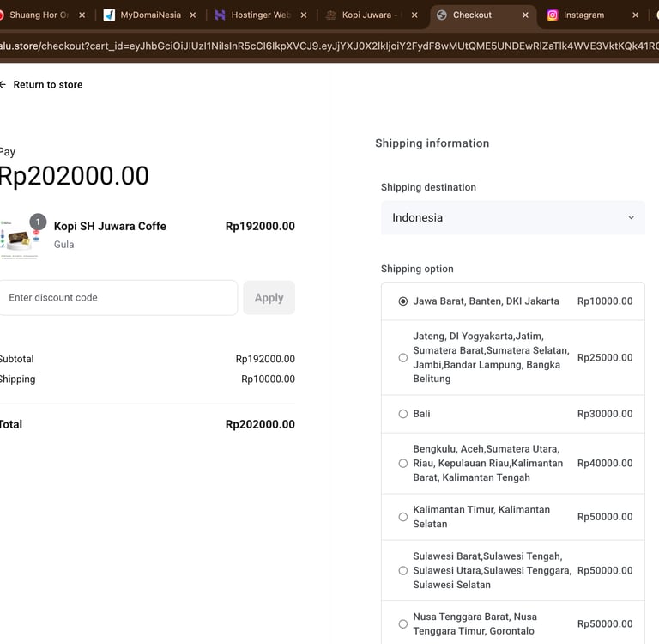Screen dimensions: 659x644
Task: Close the Checkout tab
Action: tap(525, 15)
